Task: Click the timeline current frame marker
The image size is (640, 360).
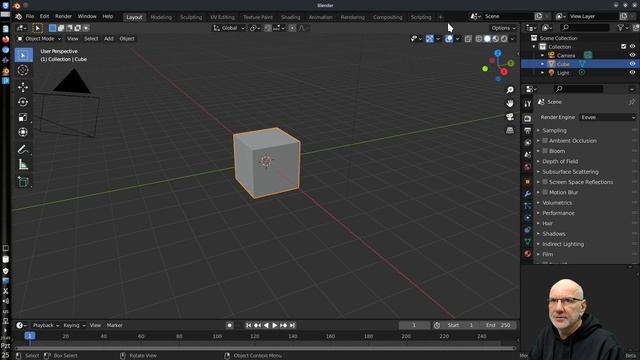Action: coord(29,336)
